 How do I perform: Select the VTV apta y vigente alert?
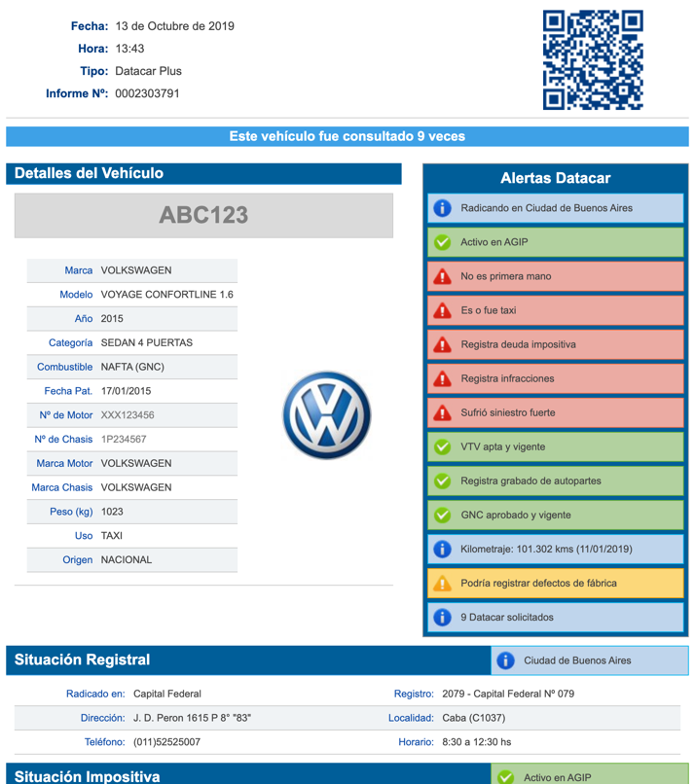coord(556,446)
